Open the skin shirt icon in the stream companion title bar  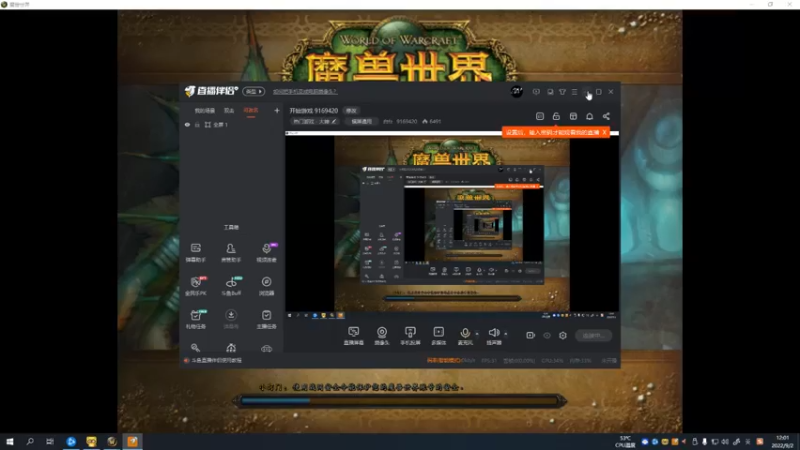click(562, 92)
